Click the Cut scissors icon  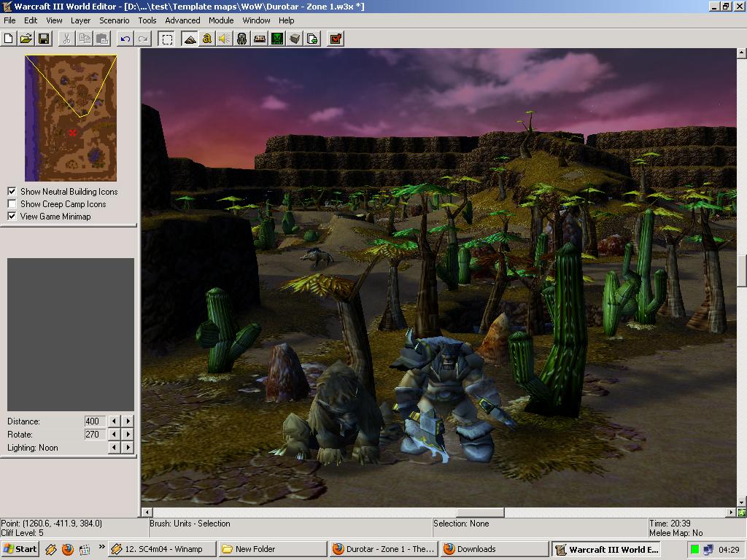pos(66,39)
